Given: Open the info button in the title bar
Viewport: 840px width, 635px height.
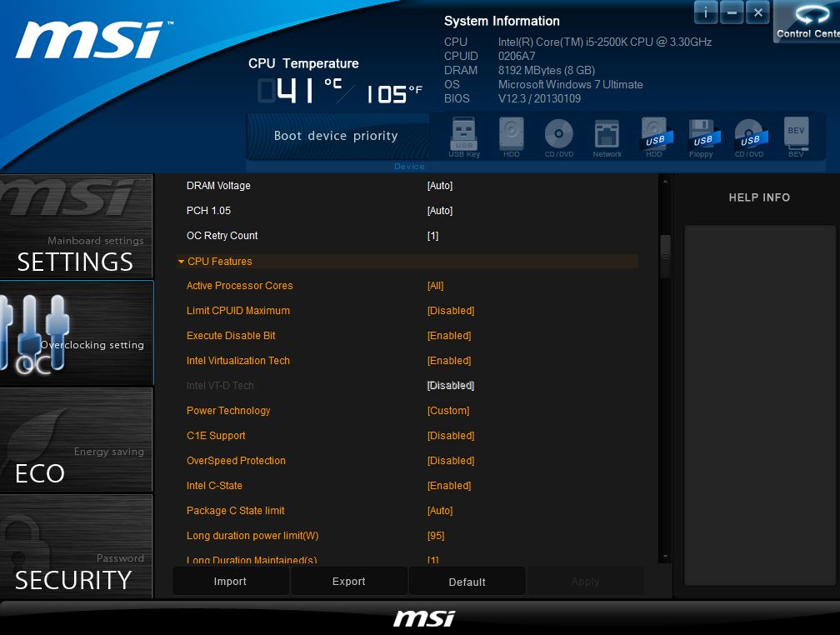Looking at the screenshot, I should click(x=706, y=12).
